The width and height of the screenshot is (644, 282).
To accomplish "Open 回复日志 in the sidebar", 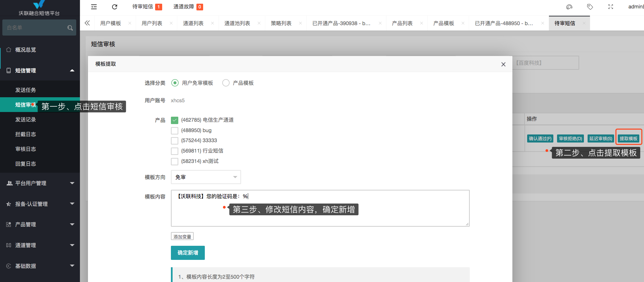I will [x=40, y=164].
